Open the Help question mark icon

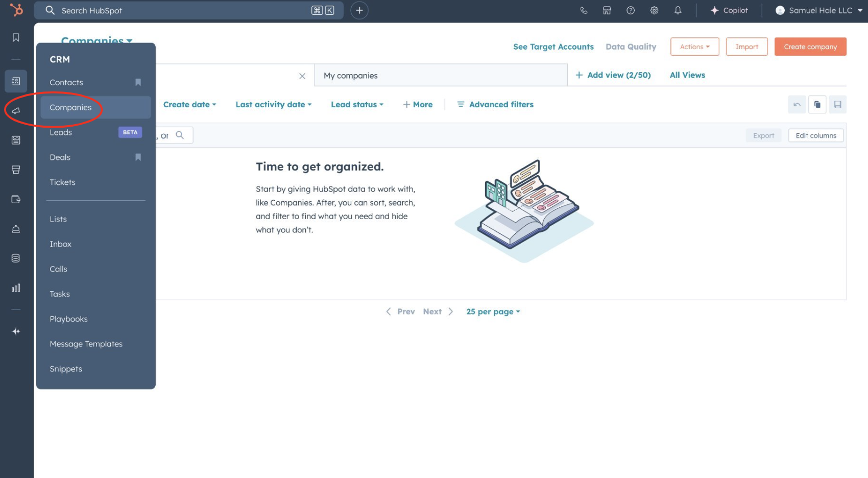coord(631,10)
